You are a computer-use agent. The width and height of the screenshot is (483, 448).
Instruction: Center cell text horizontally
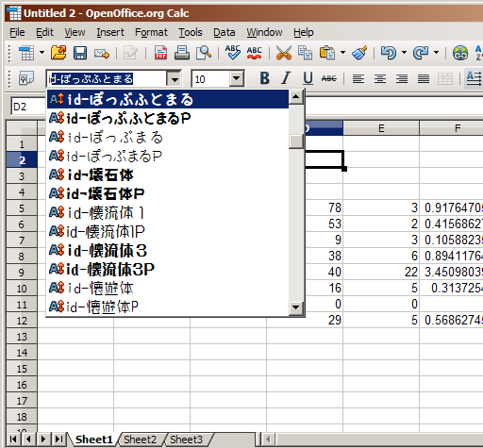point(380,78)
